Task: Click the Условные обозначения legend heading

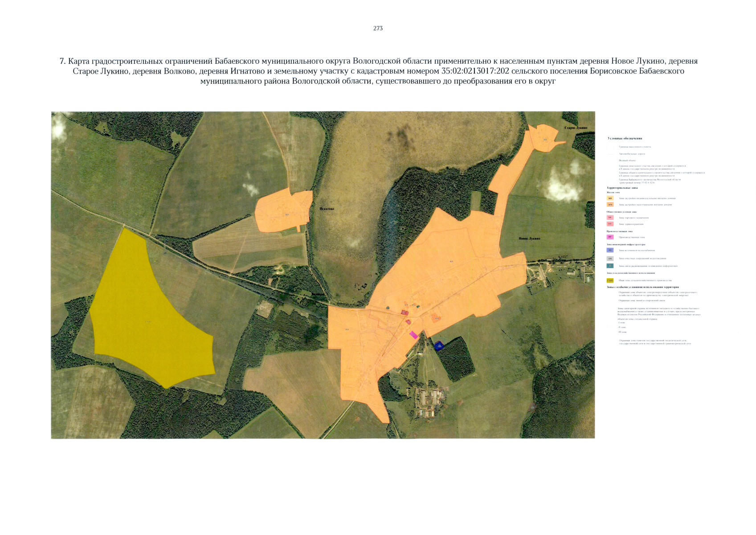Action: click(x=625, y=139)
